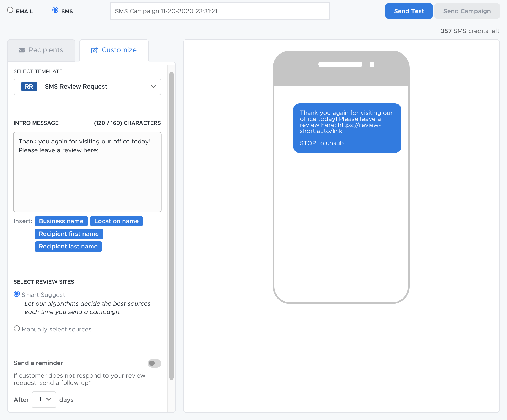
Task: Select the SMS radio button
Action: point(55,10)
